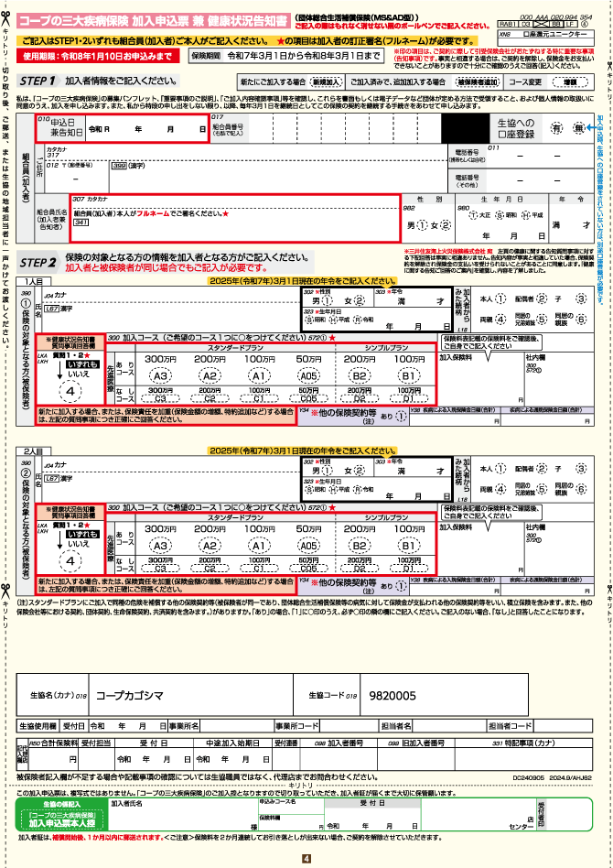Screen dimensions: 613x868
Task: Mark 他の保険契約等 あり ① for 1人目
Action: tap(401, 417)
